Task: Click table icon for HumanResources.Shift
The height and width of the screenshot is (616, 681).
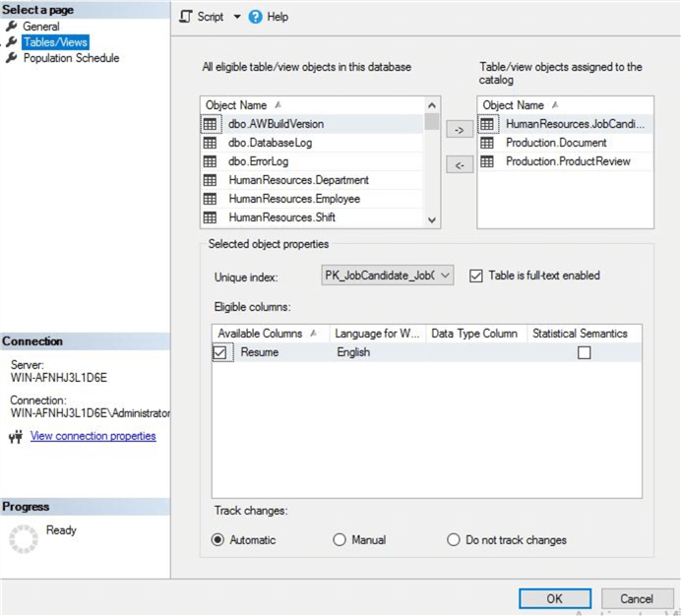Action: point(210,217)
